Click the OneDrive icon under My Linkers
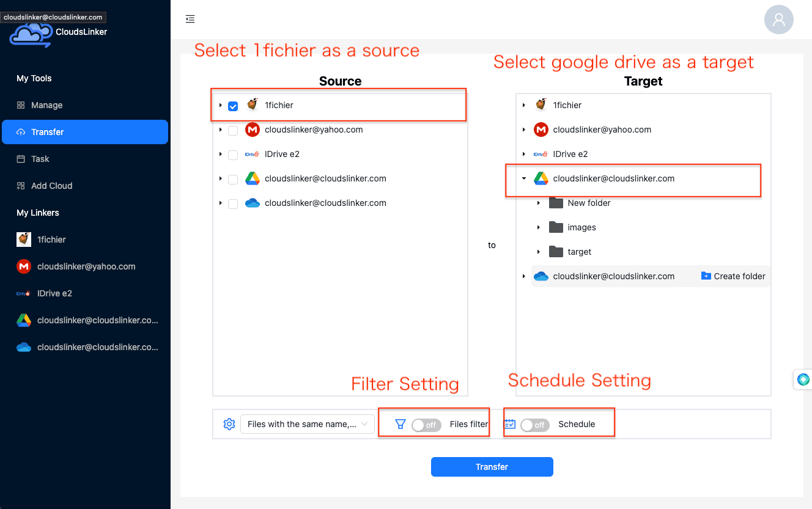This screenshot has height=509, width=812. coord(24,347)
